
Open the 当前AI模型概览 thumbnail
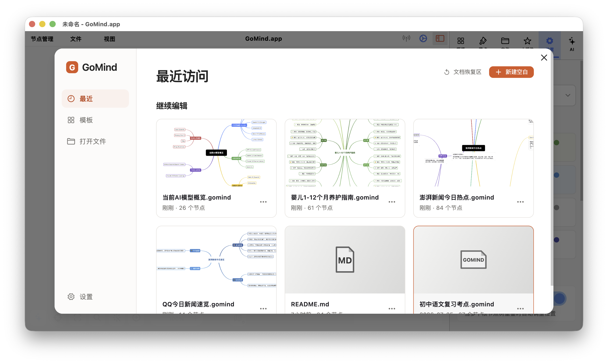point(216,153)
